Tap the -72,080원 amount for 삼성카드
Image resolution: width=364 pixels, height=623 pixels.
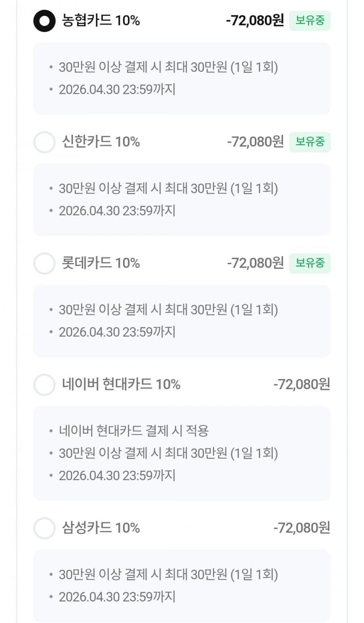[302, 528]
